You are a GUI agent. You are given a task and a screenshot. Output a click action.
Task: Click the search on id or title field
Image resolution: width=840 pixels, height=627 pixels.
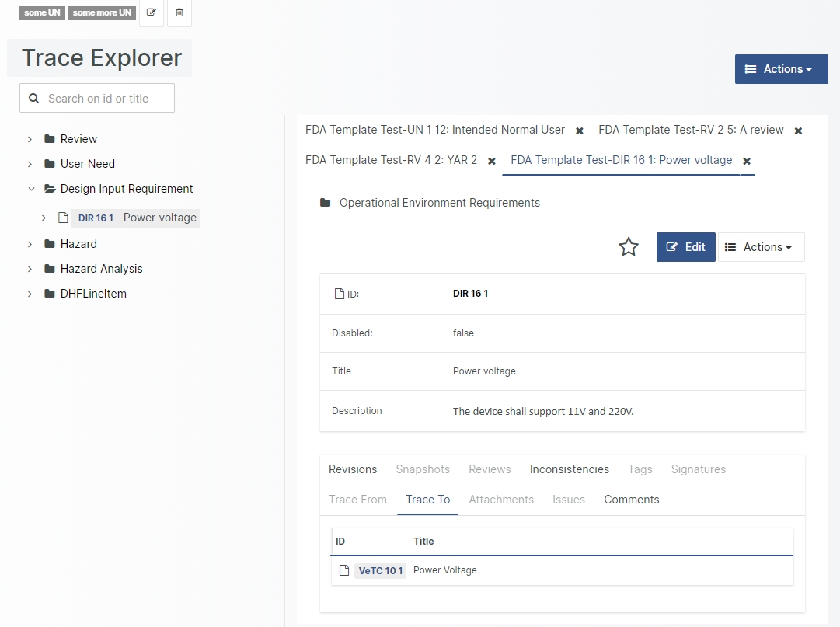105,99
